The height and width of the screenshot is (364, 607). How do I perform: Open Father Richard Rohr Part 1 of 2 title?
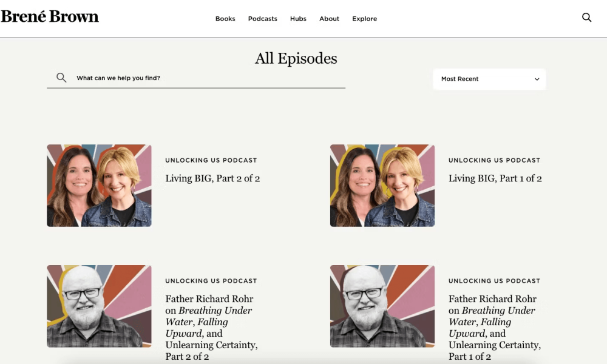[495, 327]
